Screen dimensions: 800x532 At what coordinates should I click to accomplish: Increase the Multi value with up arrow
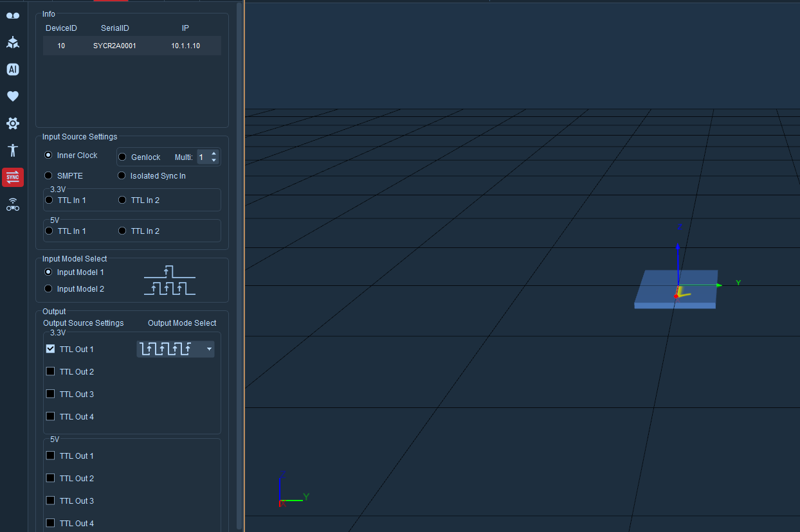(x=214, y=154)
